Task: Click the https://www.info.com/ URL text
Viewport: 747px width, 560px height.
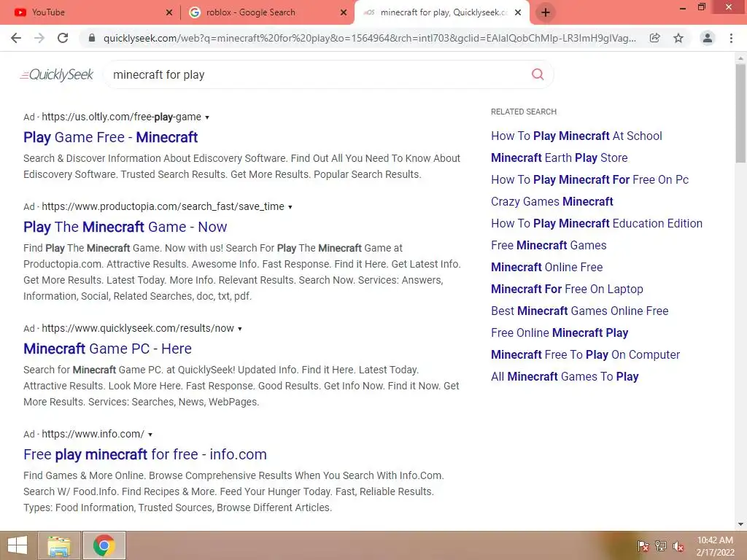Action: point(93,434)
